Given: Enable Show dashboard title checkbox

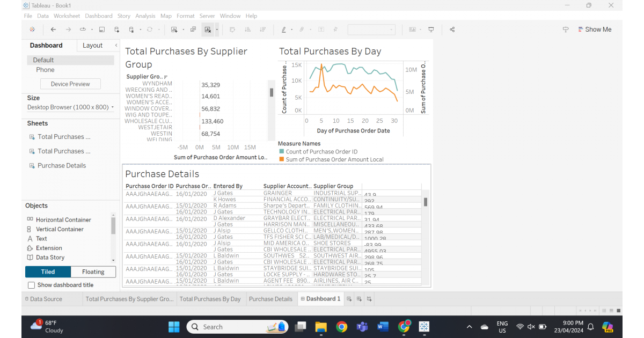Looking at the screenshot, I should click(x=31, y=285).
